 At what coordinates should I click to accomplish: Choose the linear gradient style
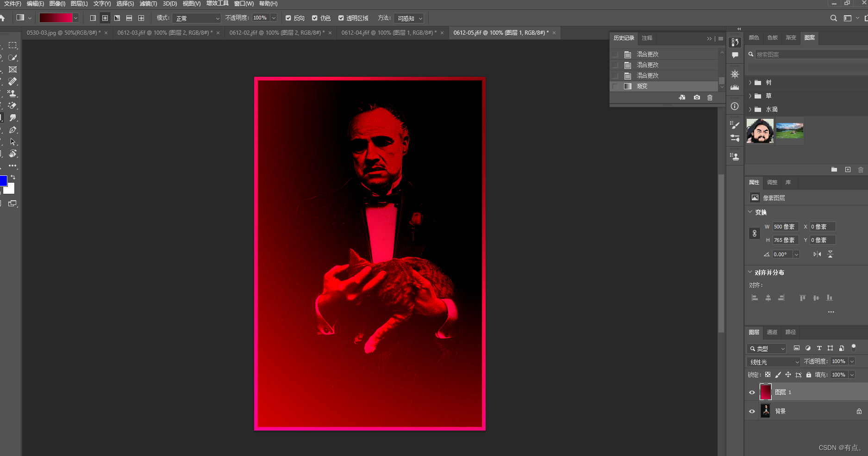(x=93, y=18)
